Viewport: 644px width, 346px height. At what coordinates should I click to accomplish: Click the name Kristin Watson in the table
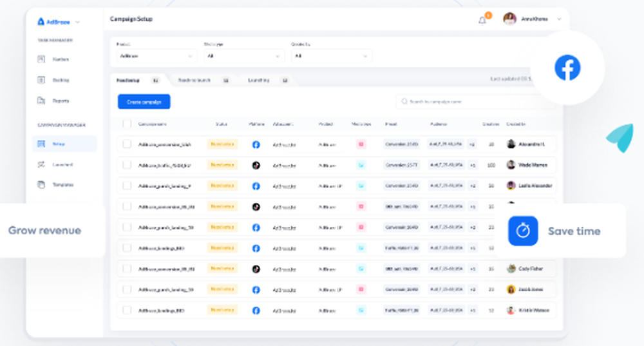[533, 311]
